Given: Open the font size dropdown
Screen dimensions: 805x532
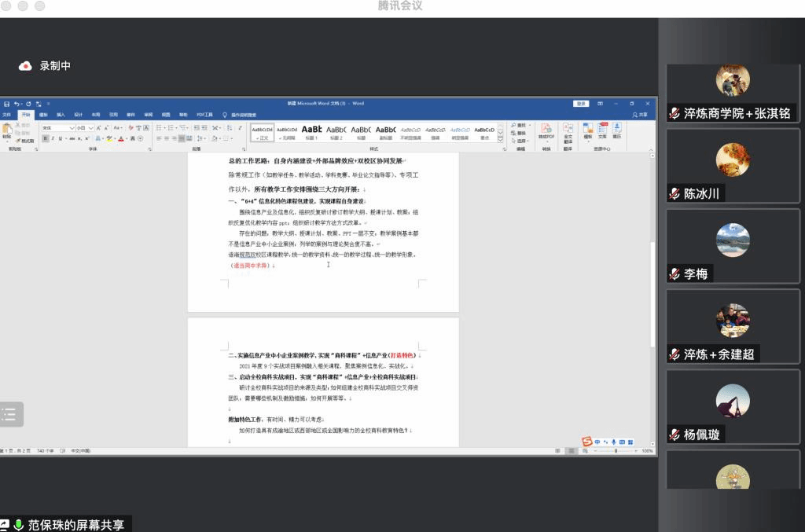Looking at the screenshot, I should 91,127.
